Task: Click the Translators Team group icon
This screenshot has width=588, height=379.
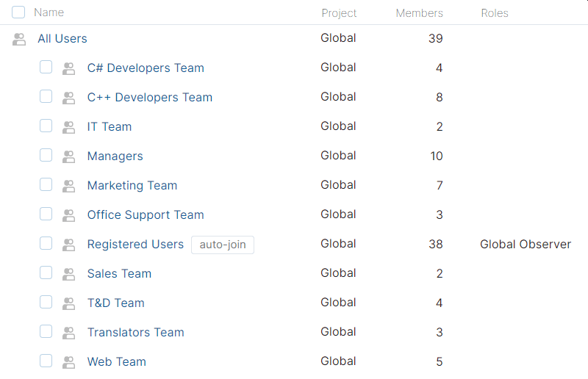Action: pos(68,333)
